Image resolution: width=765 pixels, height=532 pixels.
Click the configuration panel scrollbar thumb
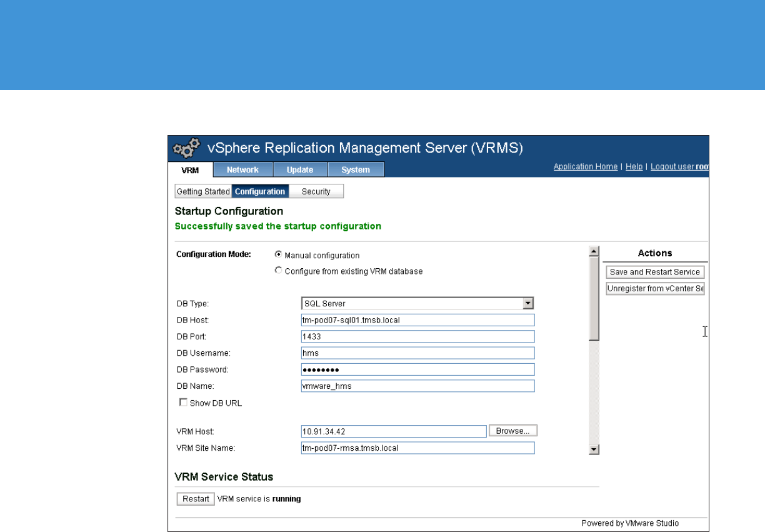point(594,299)
